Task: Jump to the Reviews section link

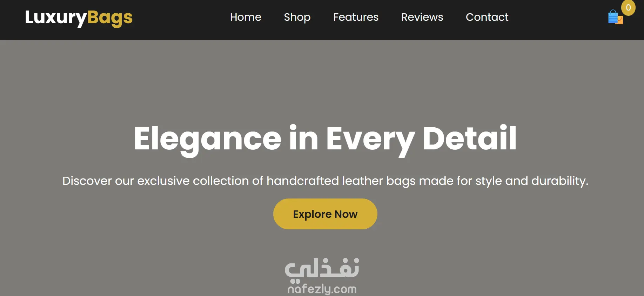Action: (x=422, y=17)
